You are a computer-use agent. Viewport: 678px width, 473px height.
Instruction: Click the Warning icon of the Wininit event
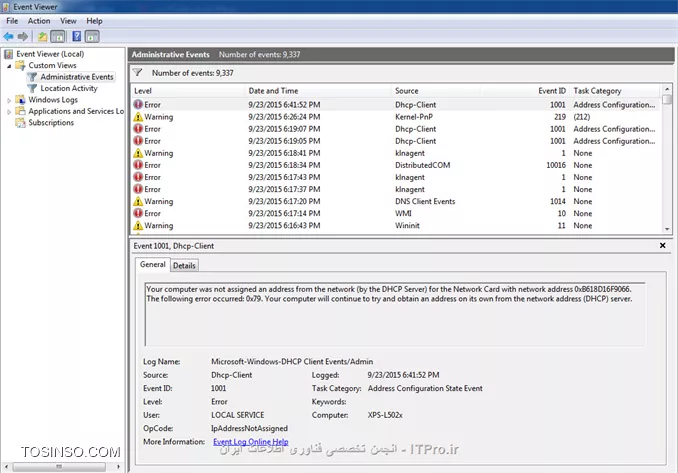tap(138, 225)
